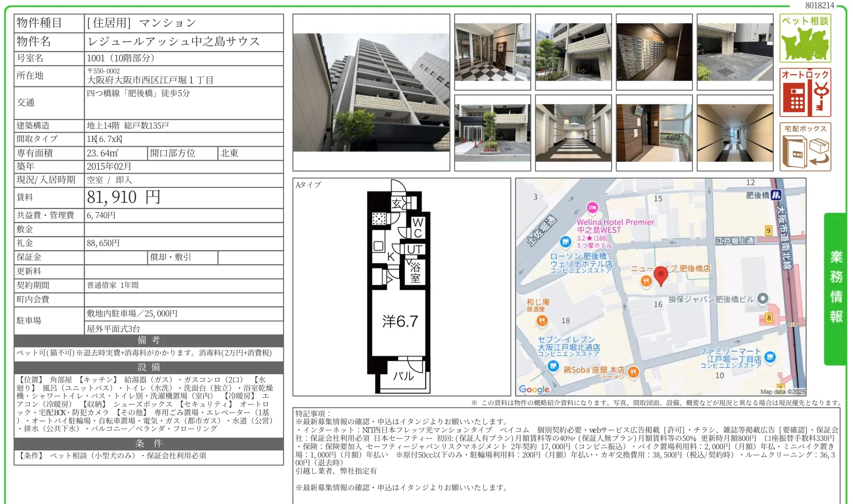Click the management fee 6,740円
Screen dimensions: 853x504
click(101, 215)
